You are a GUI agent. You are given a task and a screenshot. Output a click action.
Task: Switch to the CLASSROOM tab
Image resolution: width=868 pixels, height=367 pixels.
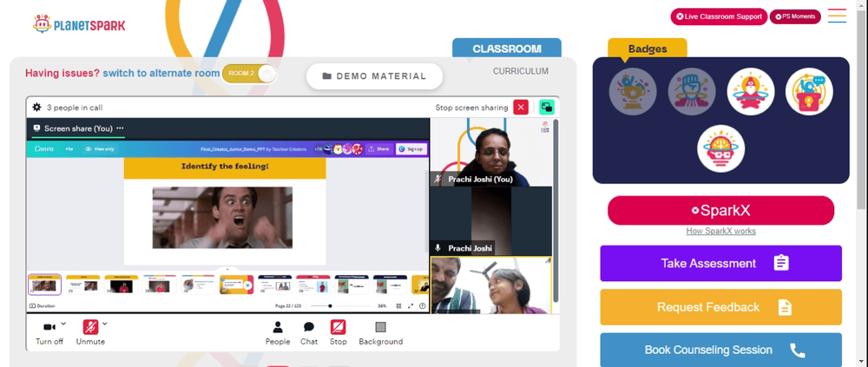pyautogui.click(x=507, y=49)
